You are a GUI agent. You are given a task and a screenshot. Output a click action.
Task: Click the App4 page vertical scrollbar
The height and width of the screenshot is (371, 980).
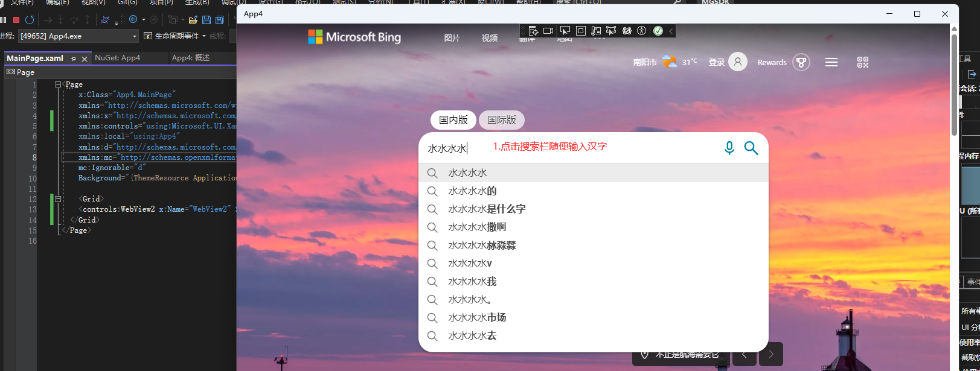pos(954,84)
